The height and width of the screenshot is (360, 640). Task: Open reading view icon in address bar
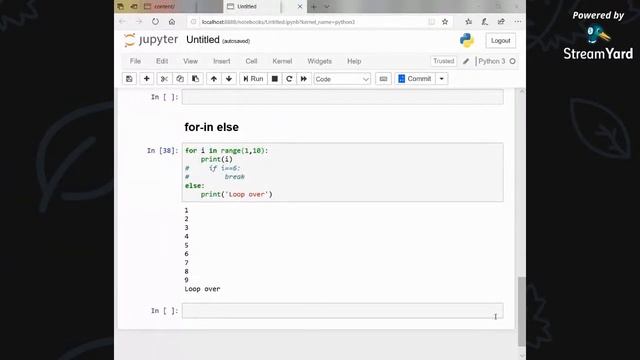[431, 22]
